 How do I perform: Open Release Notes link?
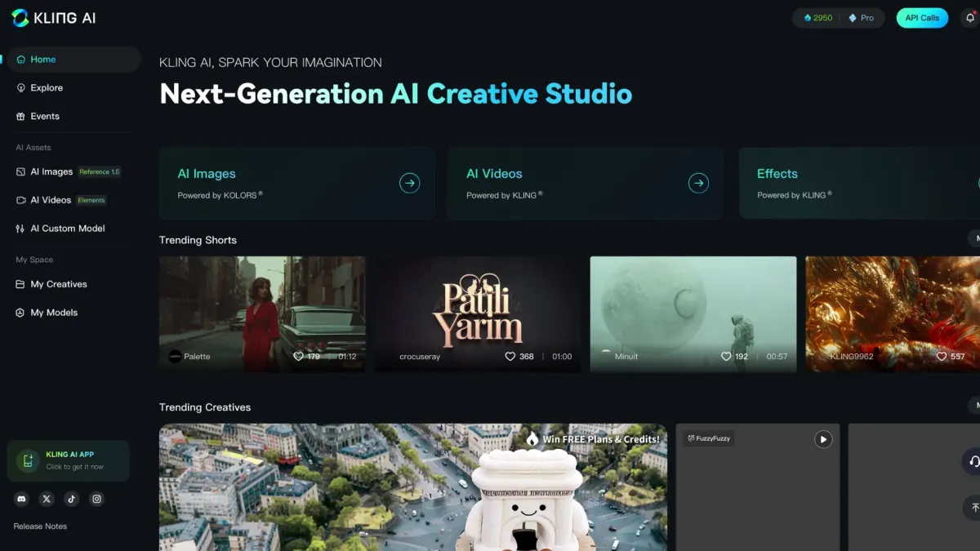[40, 527]
